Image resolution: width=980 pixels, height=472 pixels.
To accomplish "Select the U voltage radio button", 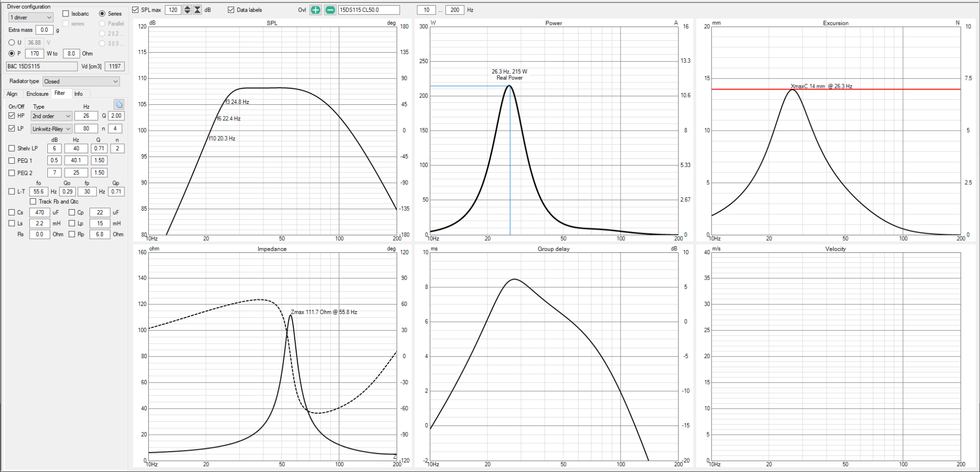I will (x=12, y=43).
